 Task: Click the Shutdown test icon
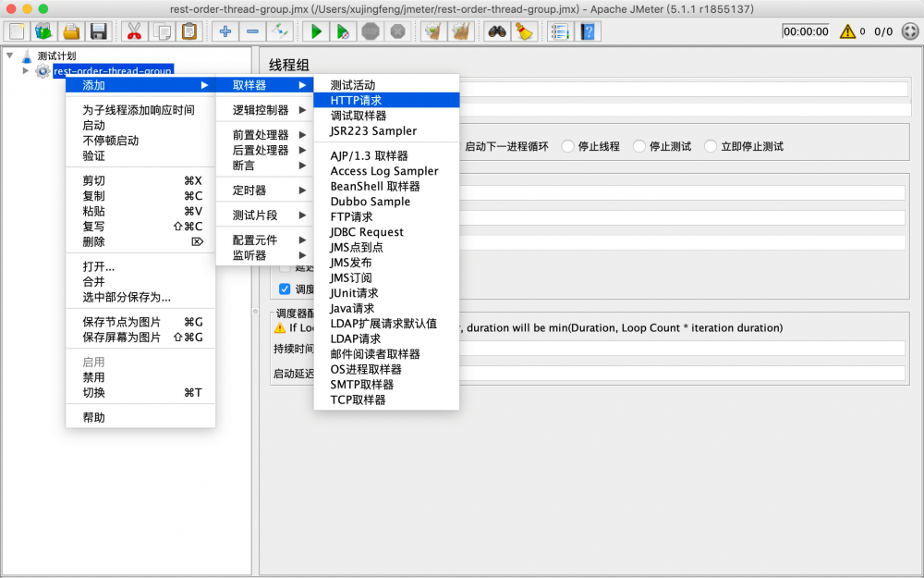397,31
